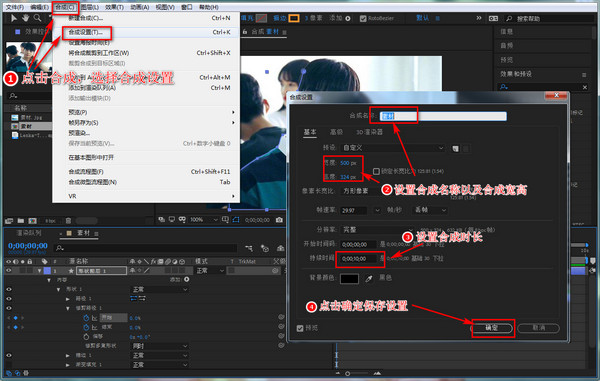Enable 锁定长宽比 checkbox
The height and width of the screenshot is (381, 600).
click(x=376, y=171)
